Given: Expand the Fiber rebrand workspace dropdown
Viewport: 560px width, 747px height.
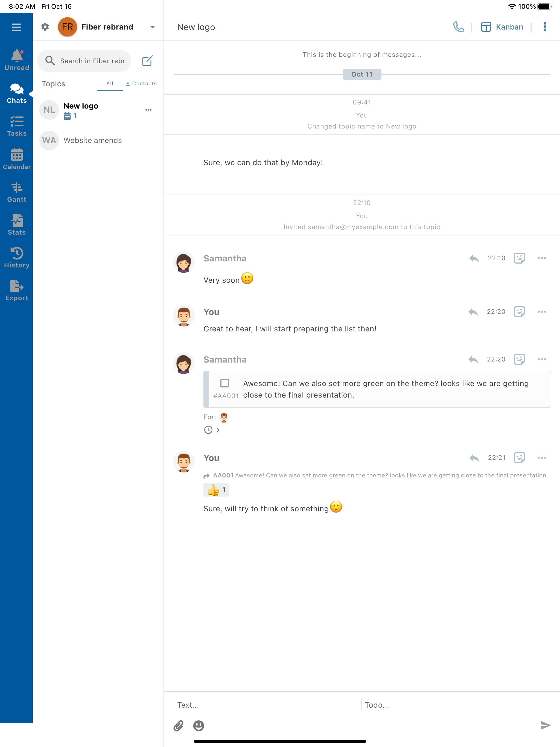Looking at the screenshot, I should click(x=152, y=27).
